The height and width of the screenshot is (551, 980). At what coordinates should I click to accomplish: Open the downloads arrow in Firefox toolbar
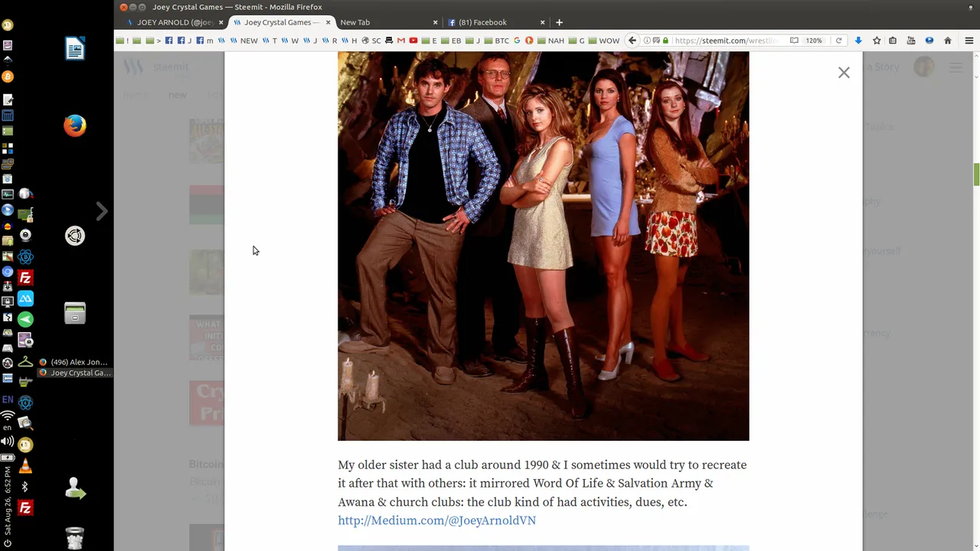(858, 41)
